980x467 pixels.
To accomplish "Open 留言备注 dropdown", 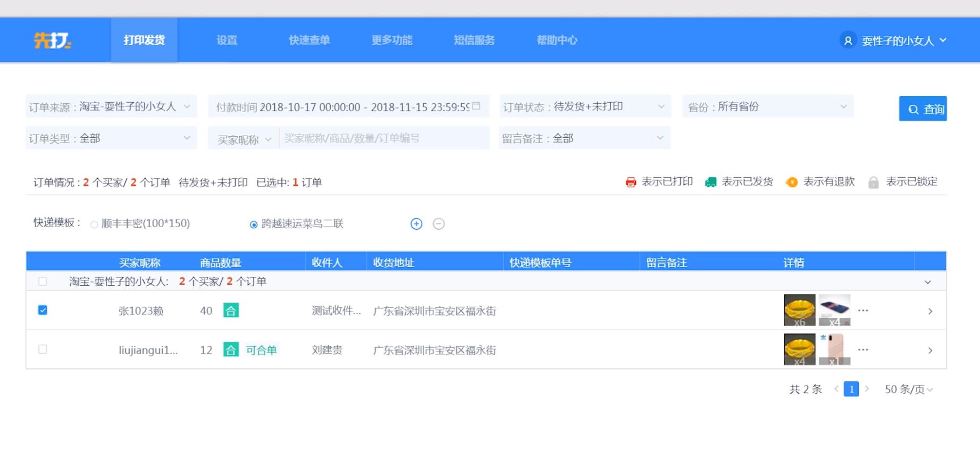I will (x=585, y=138).
